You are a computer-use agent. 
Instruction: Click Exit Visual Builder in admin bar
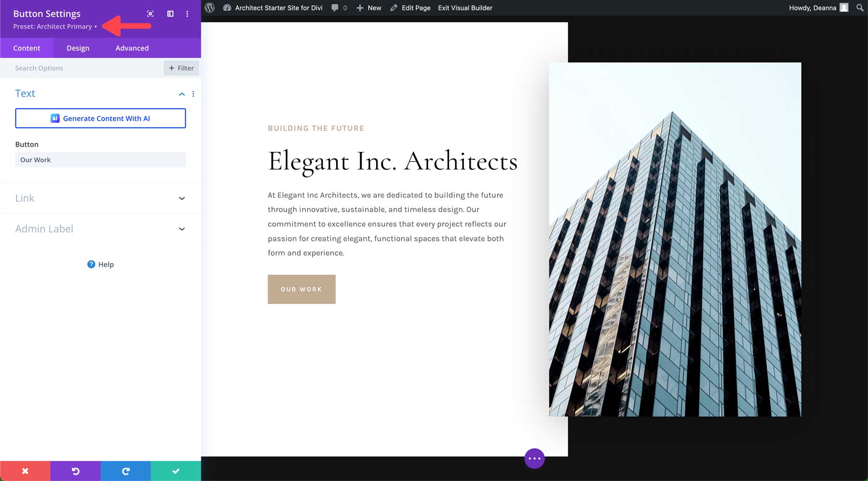(464, 8)
